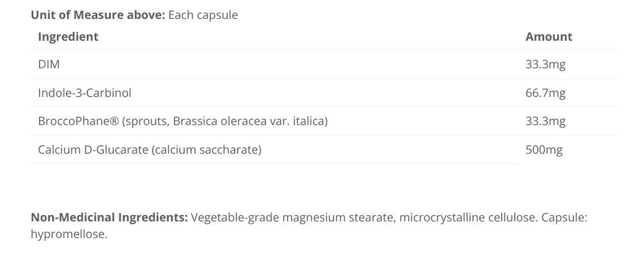Click the registered trademark symbol after BroccoPhane
The height and width of the screenshot is (261, 644).
click(x=114, y=121)
